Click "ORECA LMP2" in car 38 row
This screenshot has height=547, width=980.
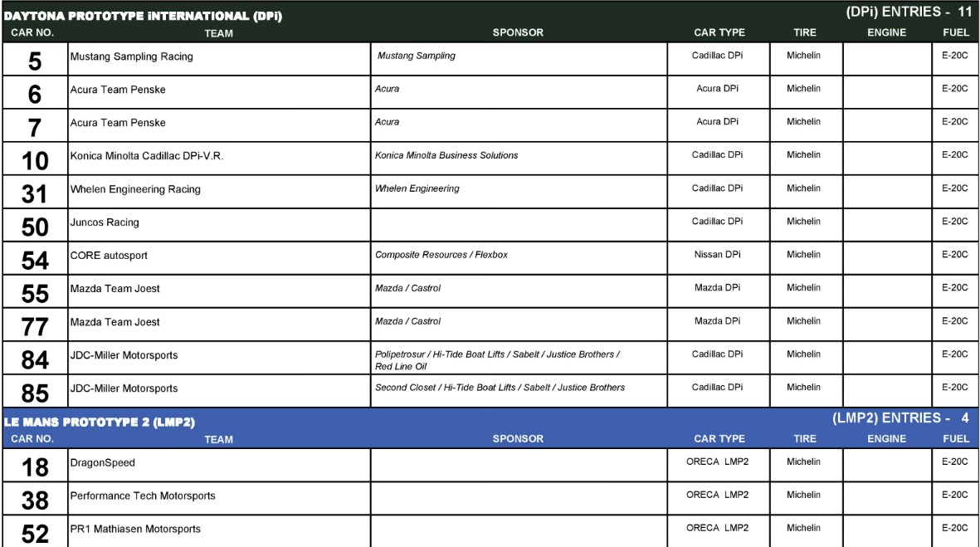718,495
